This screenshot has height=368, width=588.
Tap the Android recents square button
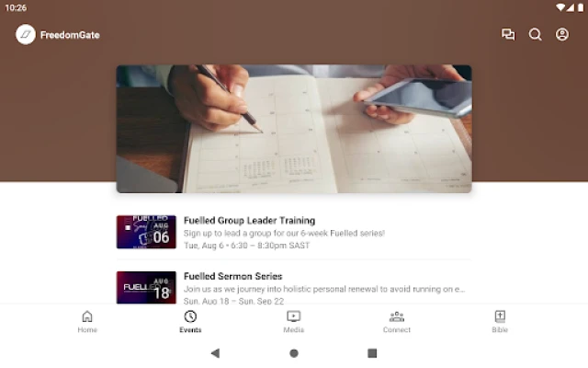(x=372, y=353)
